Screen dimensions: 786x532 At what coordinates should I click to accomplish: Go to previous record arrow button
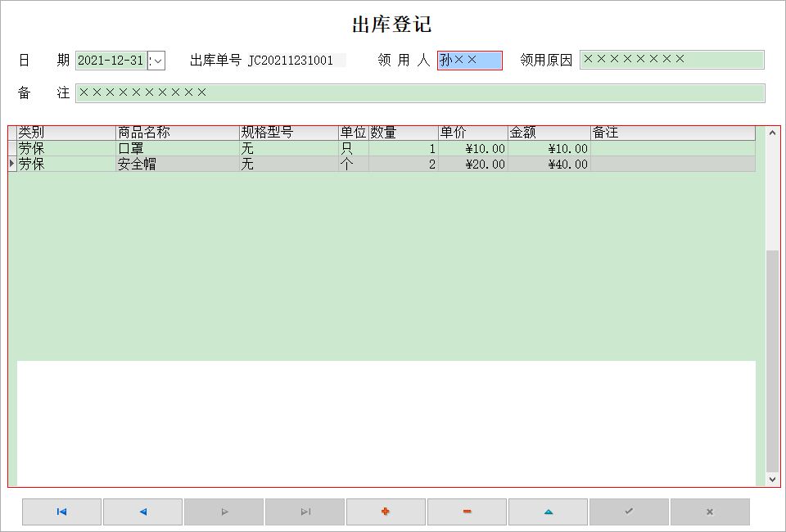tap(142, 512)
